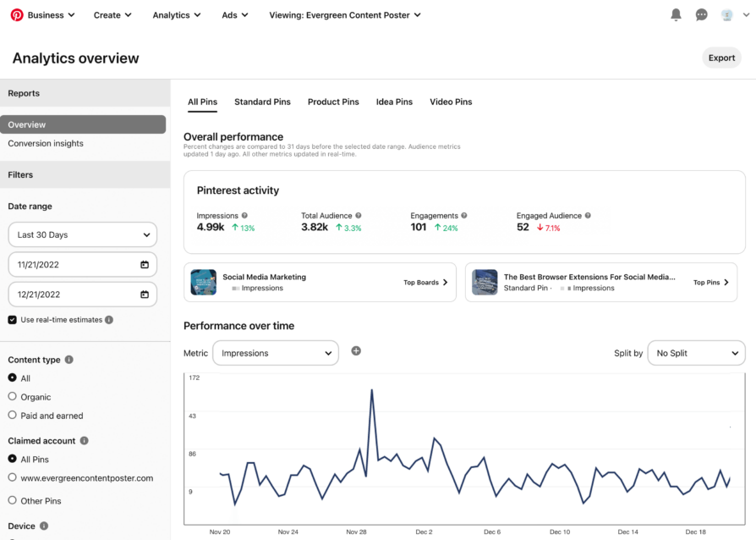Click the info icon next to Impressions
This screenshot has width=756, height=540.
click(x=244, y=216)
